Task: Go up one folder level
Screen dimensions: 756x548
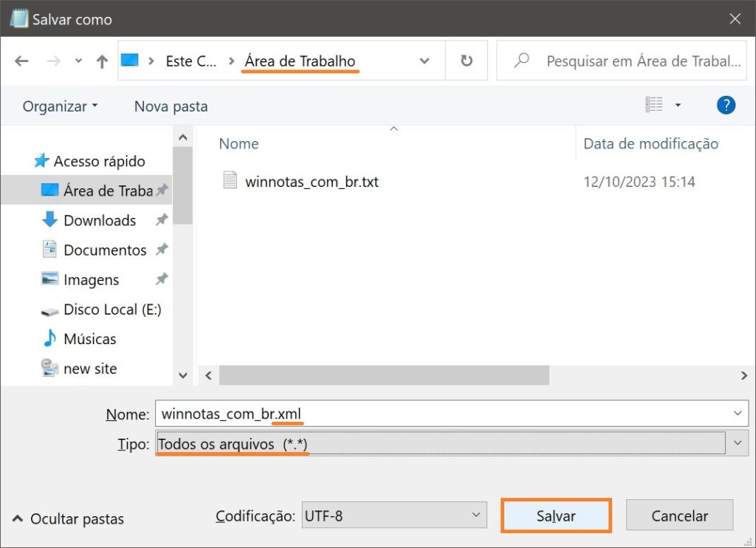Action: point(101,61)
